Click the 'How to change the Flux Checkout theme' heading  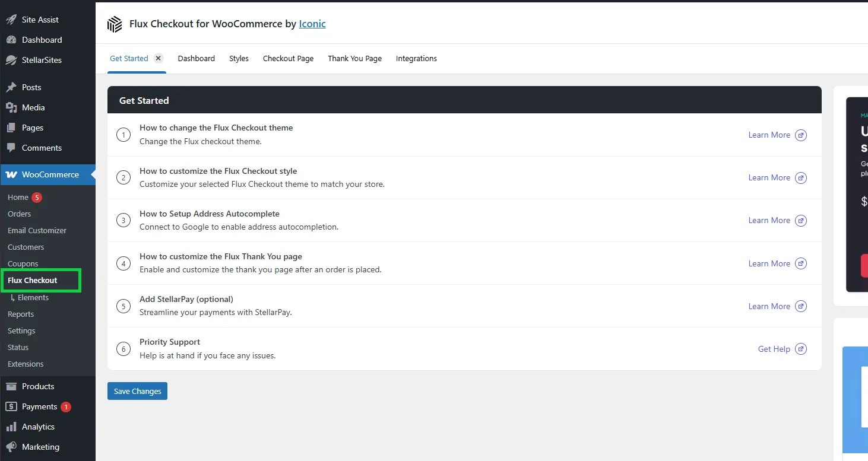(x=216, y=128)
